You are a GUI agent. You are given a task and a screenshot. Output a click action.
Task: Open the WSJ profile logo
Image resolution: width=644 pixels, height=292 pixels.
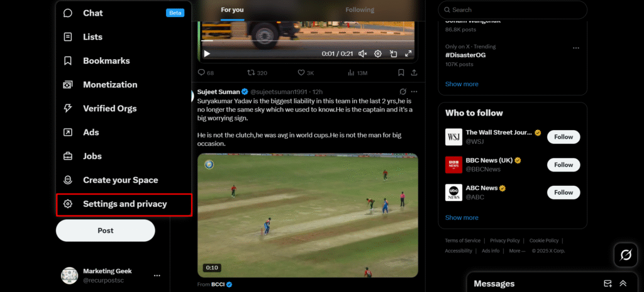pos(454,137)
